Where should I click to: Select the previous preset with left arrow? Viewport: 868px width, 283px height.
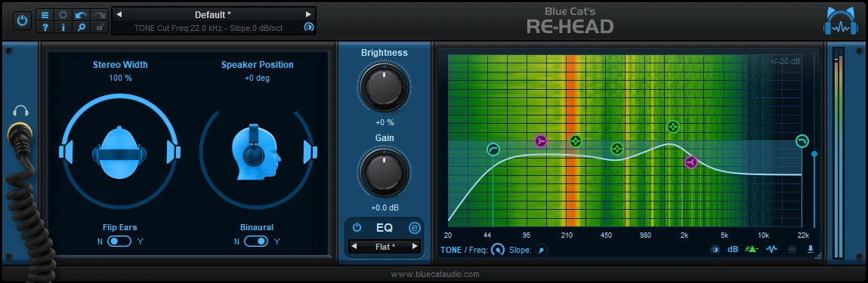[x=119, y=15]
